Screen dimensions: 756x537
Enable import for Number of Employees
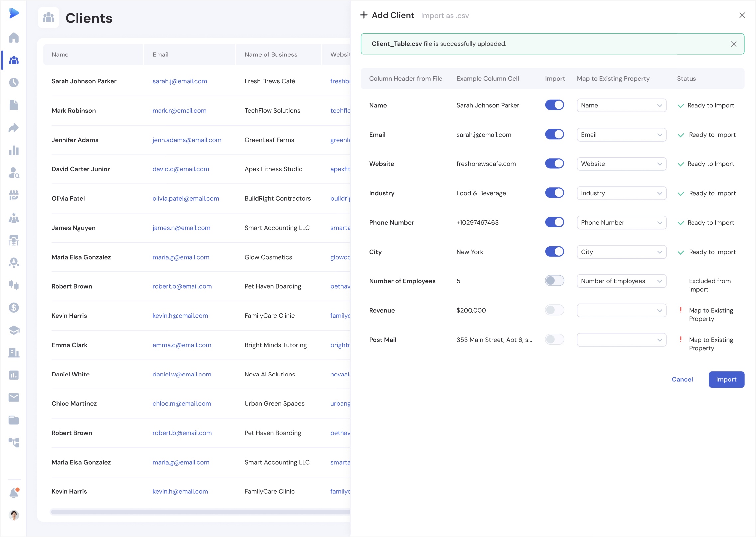tap(554, 281)
